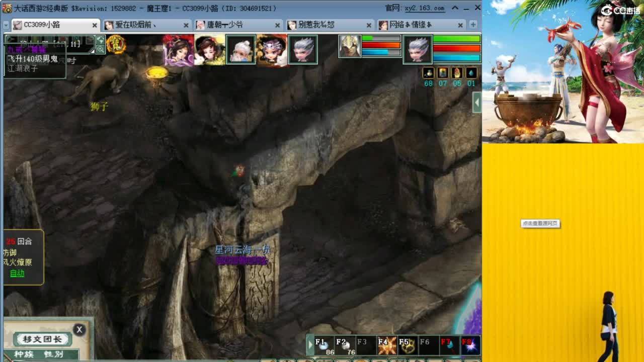
Task: Click the minimap magnifier zoom icon
Action: [100, 49]
